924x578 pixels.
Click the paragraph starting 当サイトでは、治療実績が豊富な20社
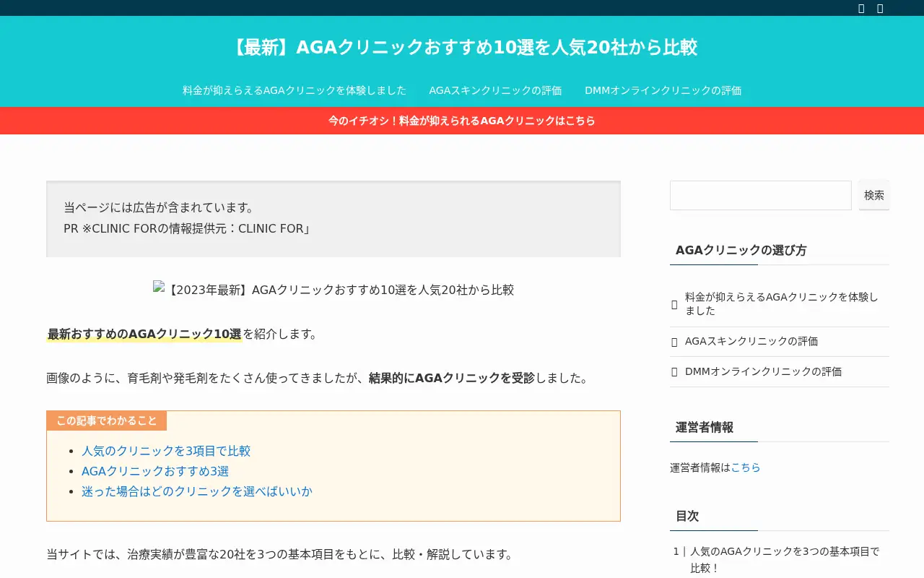pos(280,555)
